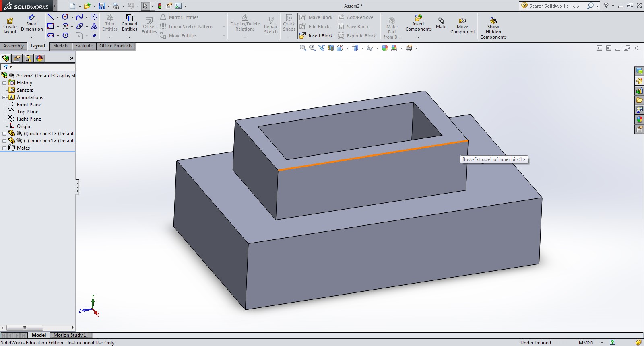Select the Circle sketch tool
Image resolution: width=644 pixels, height=346 pixels.
tap(65, 17)
